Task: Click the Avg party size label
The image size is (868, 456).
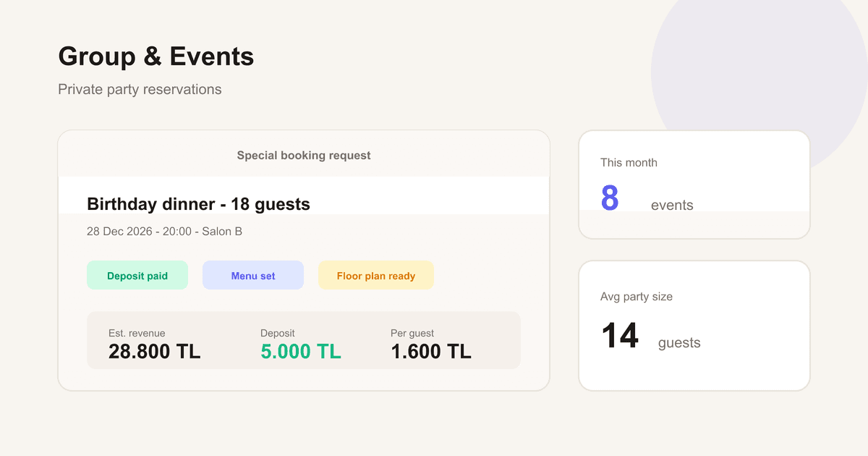Action: click(637, 297)
